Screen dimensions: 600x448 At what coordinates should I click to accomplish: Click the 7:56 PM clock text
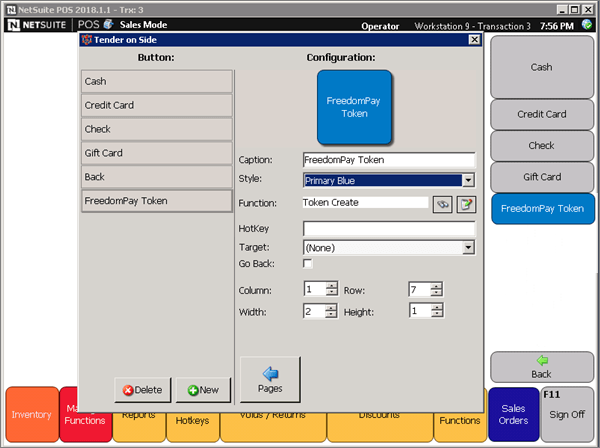pyautogui.click(x=557, y=26)
